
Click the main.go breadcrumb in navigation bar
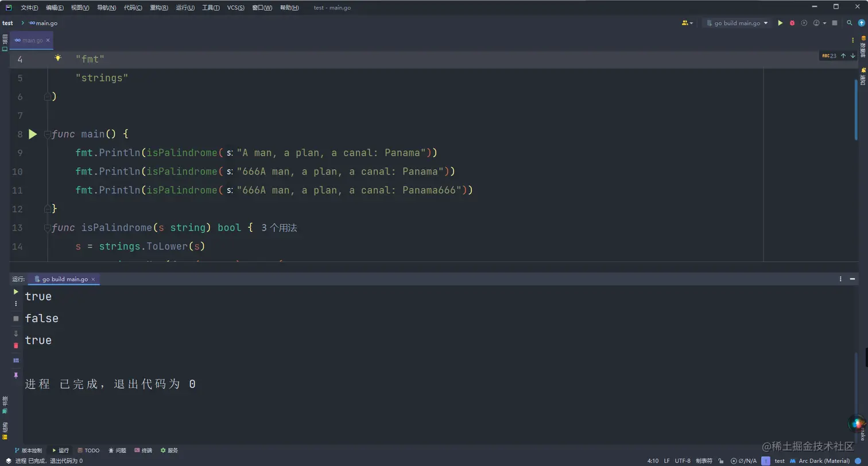click(43, 23)
